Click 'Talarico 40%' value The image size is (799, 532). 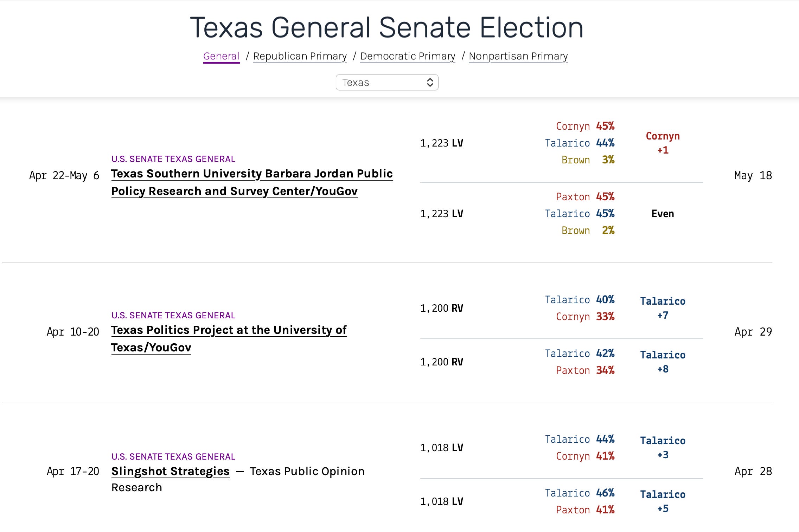coord(580,300)
